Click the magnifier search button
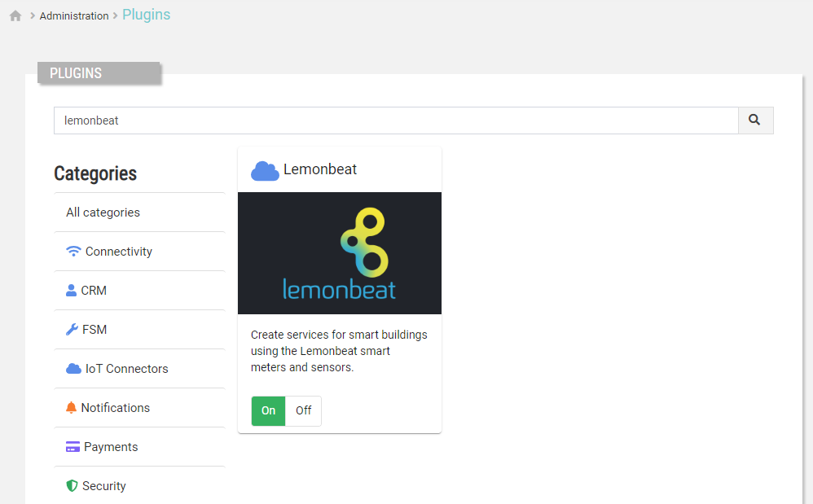 (755, 121)
